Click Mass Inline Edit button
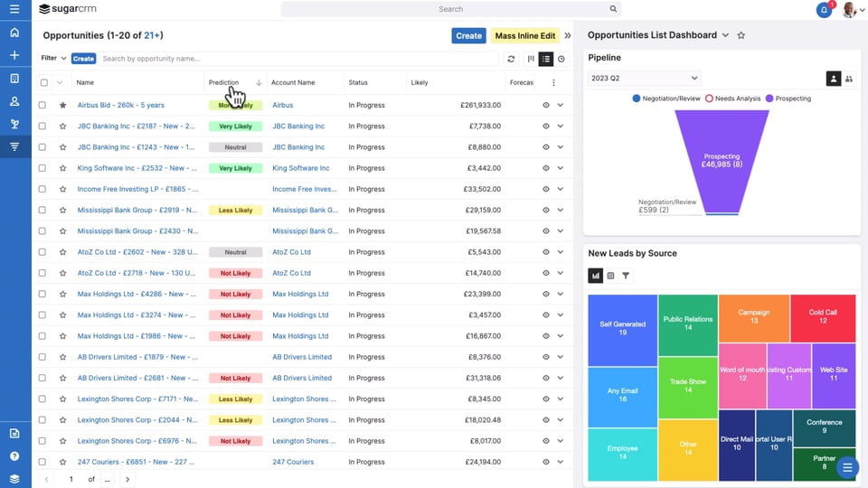The height and width of the screenshot is (488, 868). click(524, 35)
